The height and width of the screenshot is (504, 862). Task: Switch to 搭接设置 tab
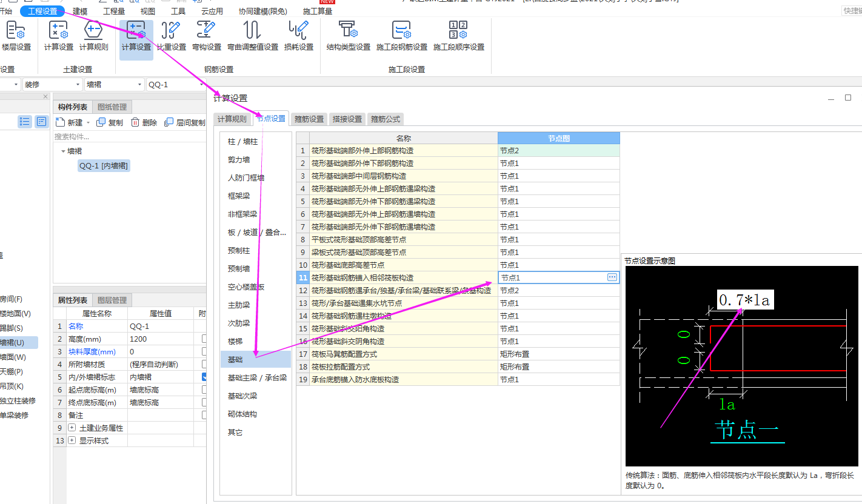347,119
